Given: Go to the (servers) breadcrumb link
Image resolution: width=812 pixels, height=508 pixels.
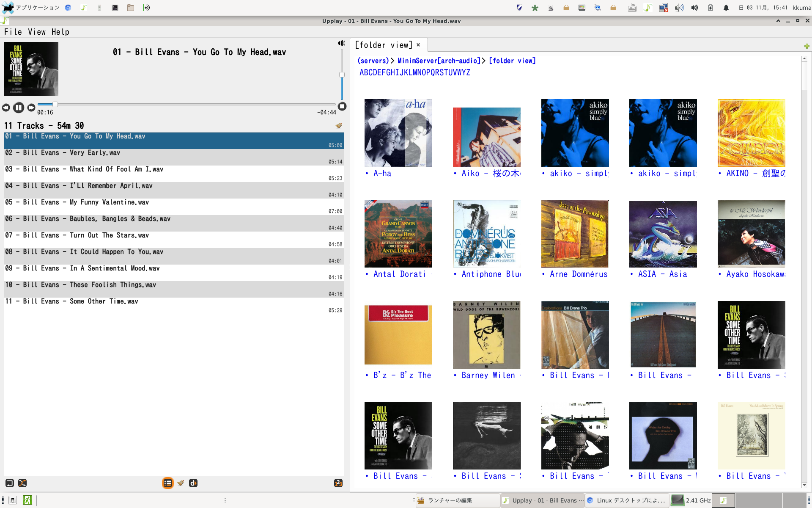Looking at the screenshot, I should pos(373,61).
